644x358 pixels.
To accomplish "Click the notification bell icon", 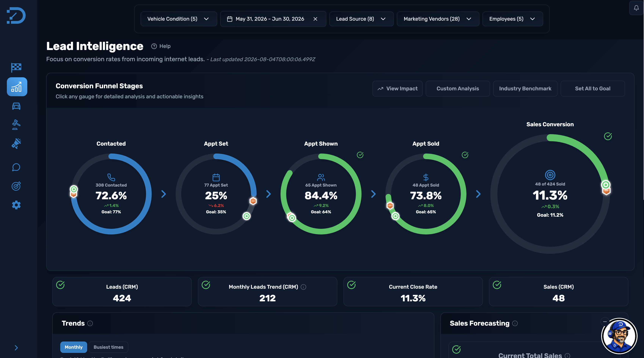I will (x=636, y=8).
